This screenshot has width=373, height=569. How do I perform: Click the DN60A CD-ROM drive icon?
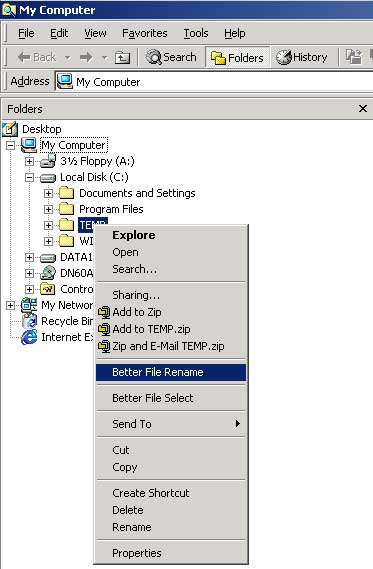(48, 273)
